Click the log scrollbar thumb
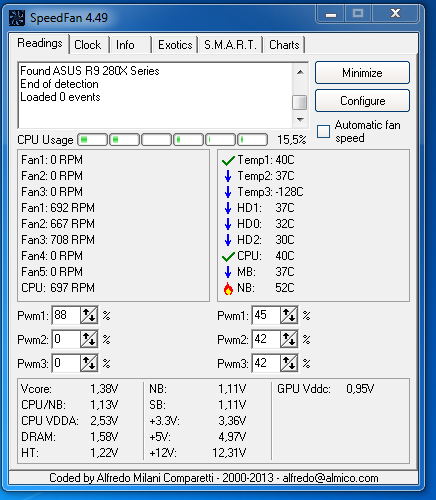 tap(300, 102)
